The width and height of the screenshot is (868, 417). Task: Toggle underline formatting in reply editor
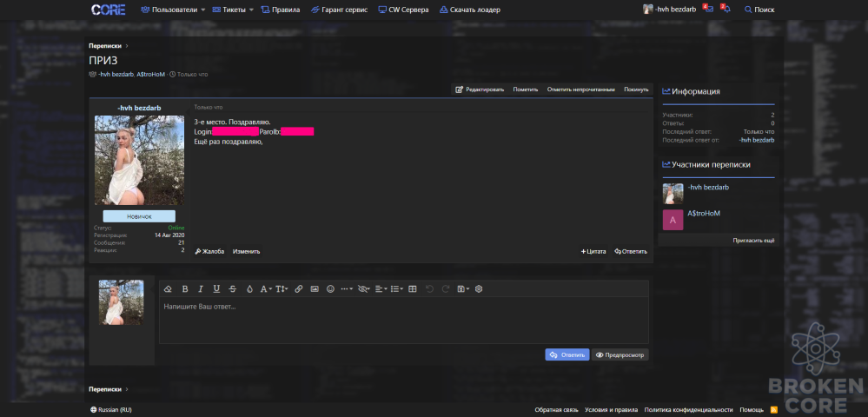(x=216, y=288)
